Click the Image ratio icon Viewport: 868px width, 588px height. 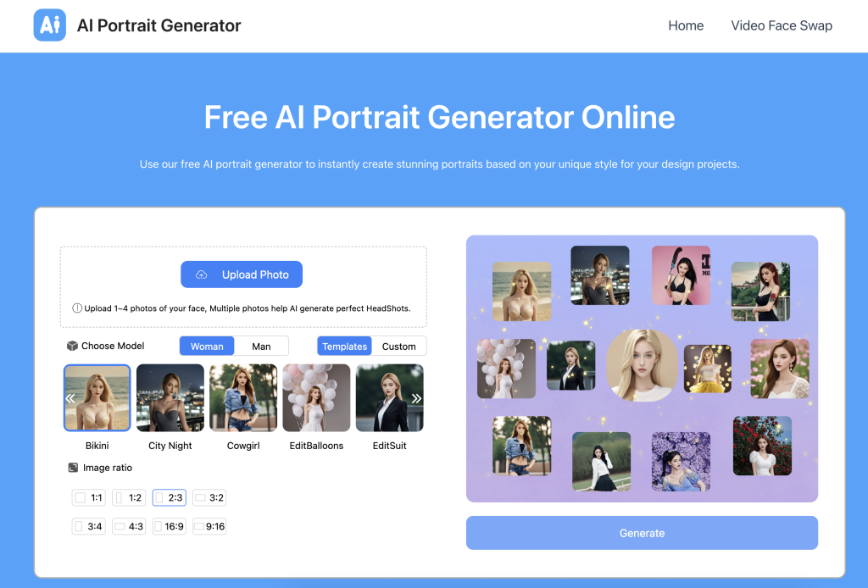coord(73,468)
